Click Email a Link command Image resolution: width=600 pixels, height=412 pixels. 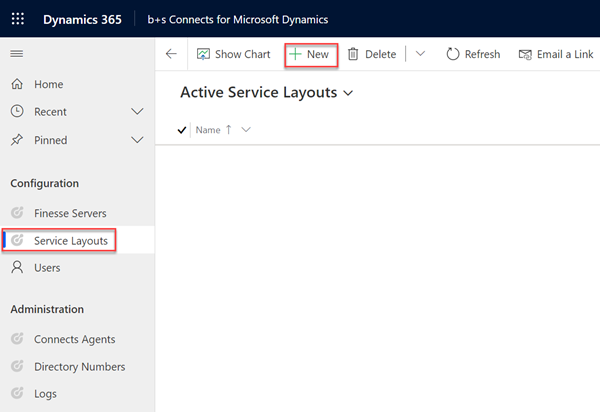pos(556,54)
